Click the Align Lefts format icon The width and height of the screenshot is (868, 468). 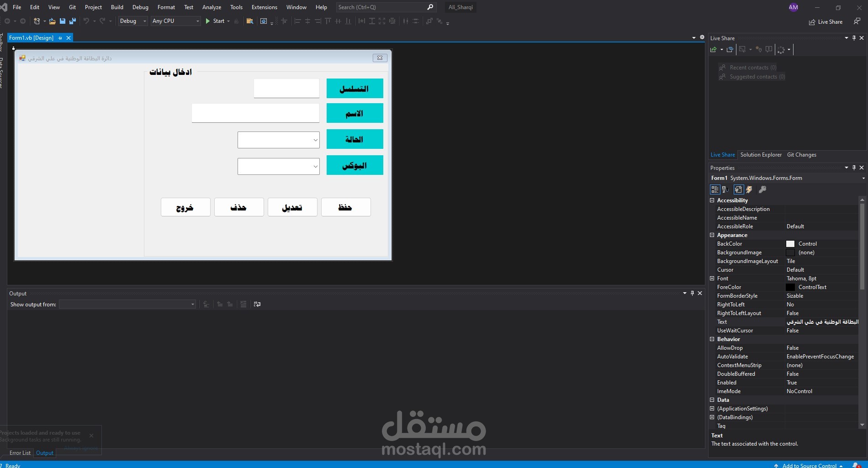[x=297, y=21]
